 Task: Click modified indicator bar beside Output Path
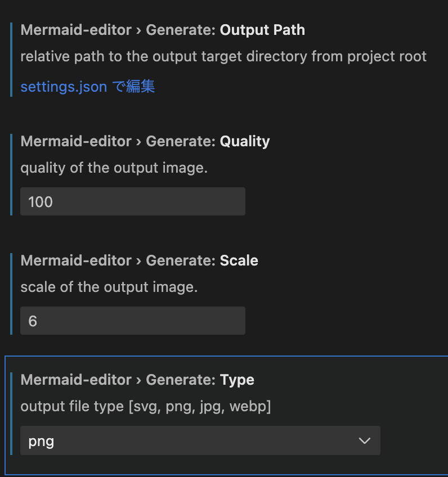[11, 59]
